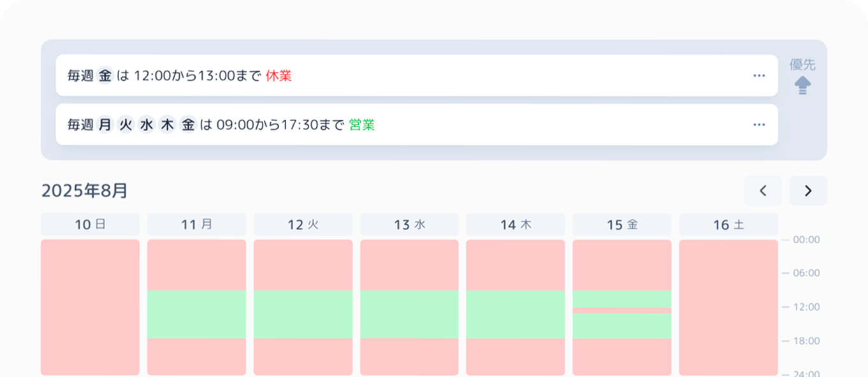
Task: Open the options menu for the Friday closed rule
Action: coord(758,76)
